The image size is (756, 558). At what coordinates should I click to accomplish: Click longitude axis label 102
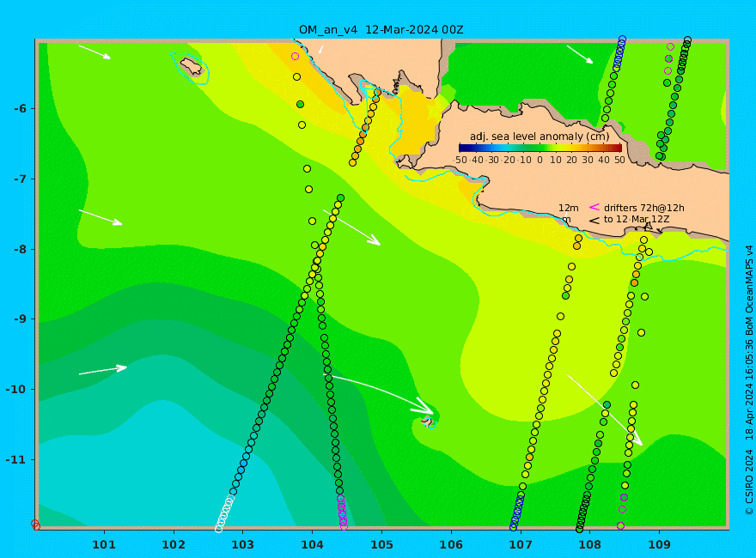[174, 545]
